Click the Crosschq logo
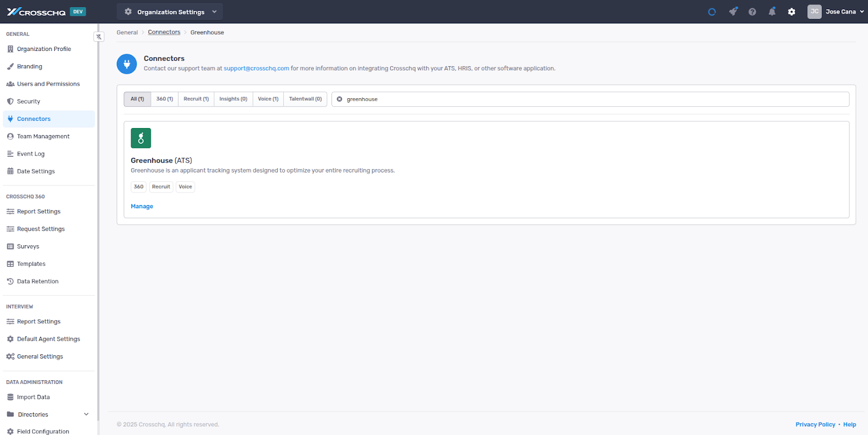This screenshot has height=435, width=868. click(x=36, y=11)
